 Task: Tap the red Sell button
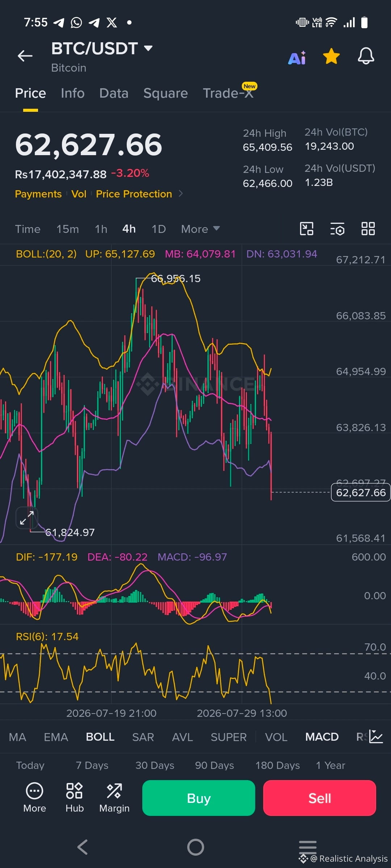pyautogui.click(x=320, y=798)
